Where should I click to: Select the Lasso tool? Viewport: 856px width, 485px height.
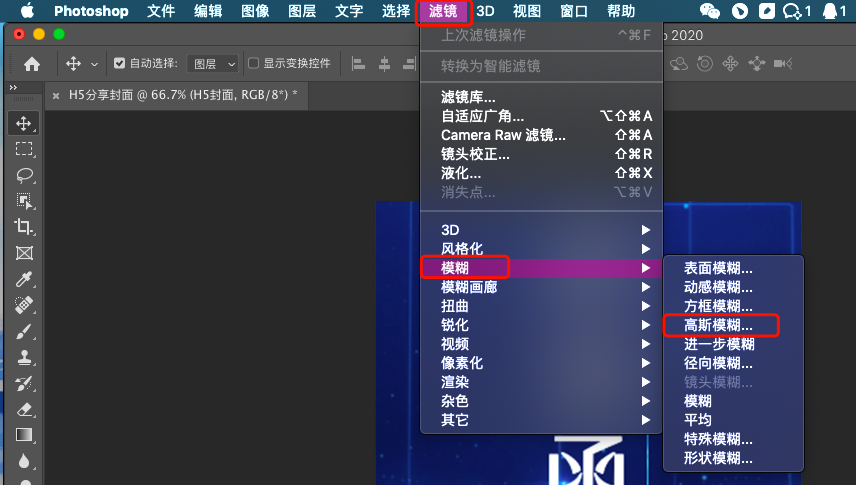(x=24, y=175)
